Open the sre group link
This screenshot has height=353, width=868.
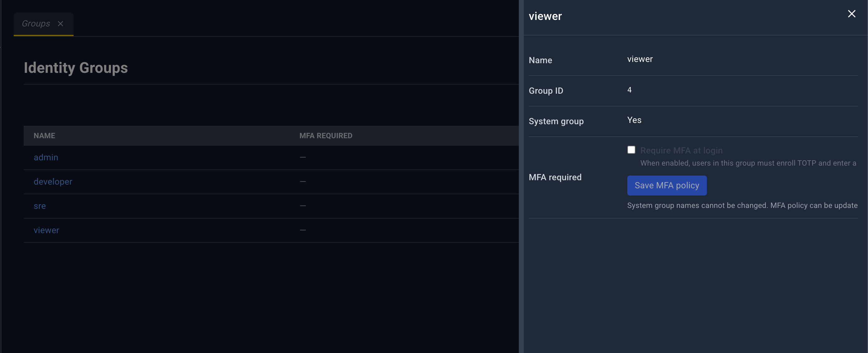[x=40, y=206]
